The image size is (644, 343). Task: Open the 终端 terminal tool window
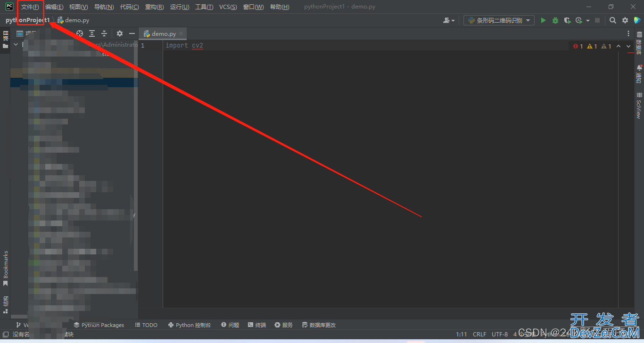[x=257, y=325]
